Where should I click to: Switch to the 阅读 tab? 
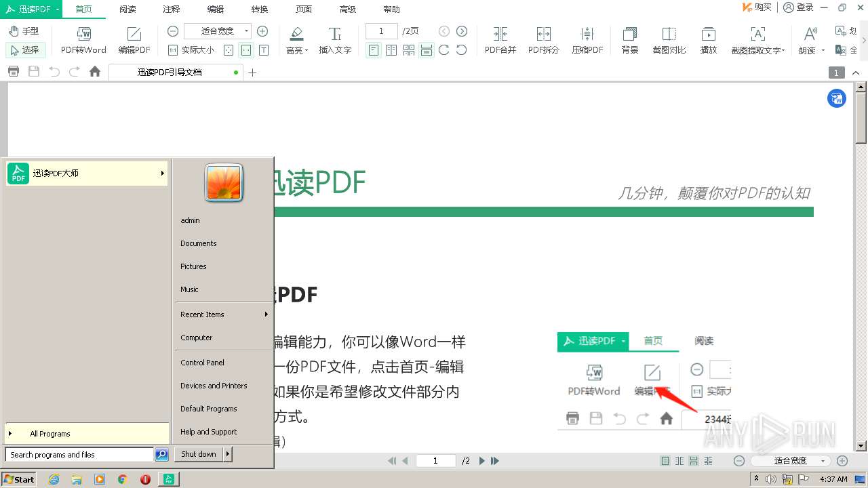(x=127, y=9)
